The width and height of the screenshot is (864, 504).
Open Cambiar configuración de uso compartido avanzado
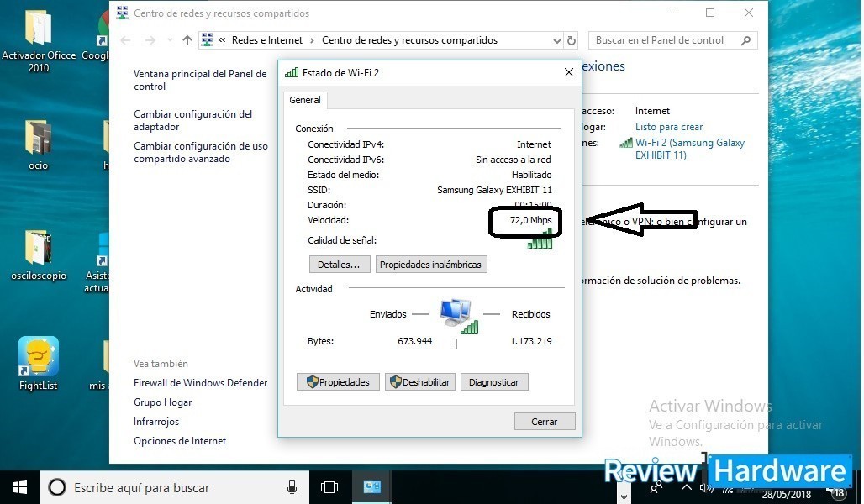click(x=201, y=153)
